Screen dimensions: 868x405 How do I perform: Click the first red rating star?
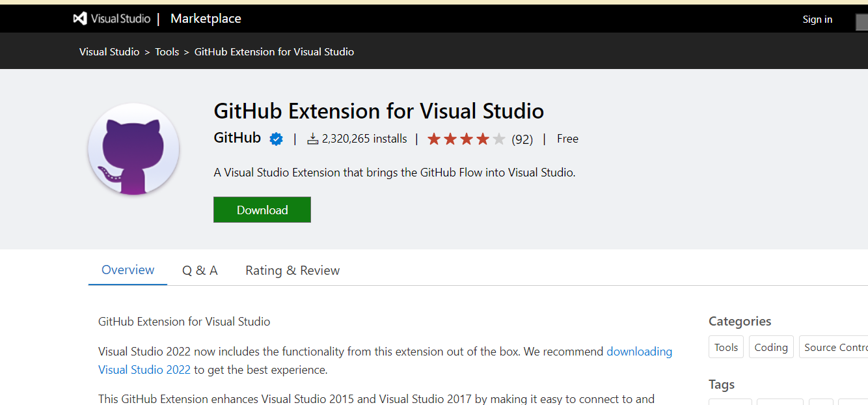point(434,139)
